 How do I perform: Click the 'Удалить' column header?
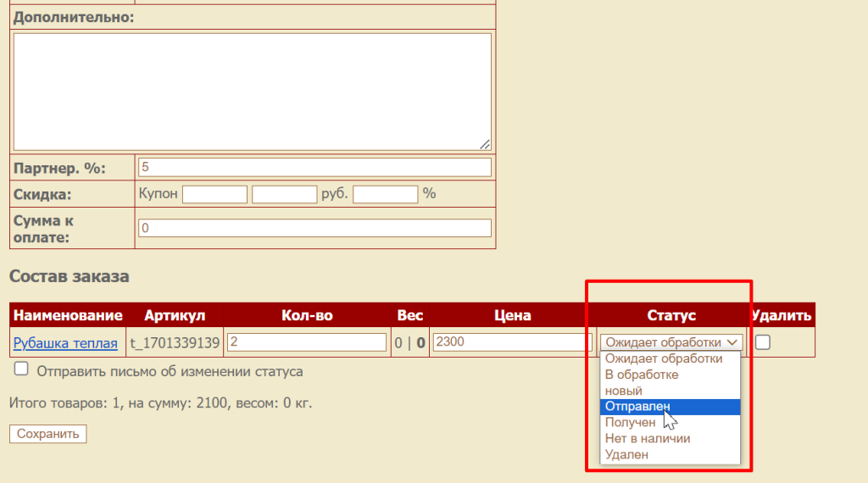pyautogui.click(x=781, y=315)
